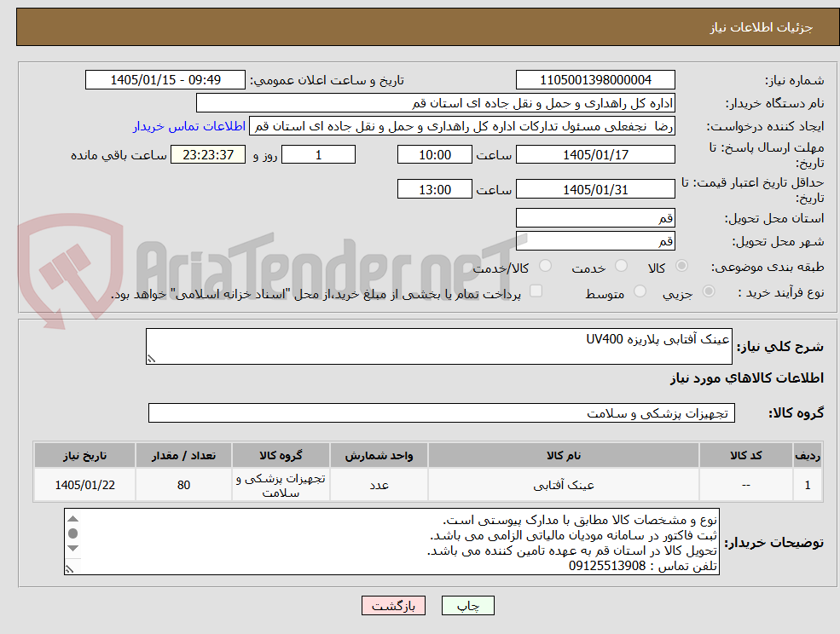Image resolution: width=840 pixels, height=634 pixels.
Task: Click the remaining time field 23:23:37
Action: tap(208, 155)
